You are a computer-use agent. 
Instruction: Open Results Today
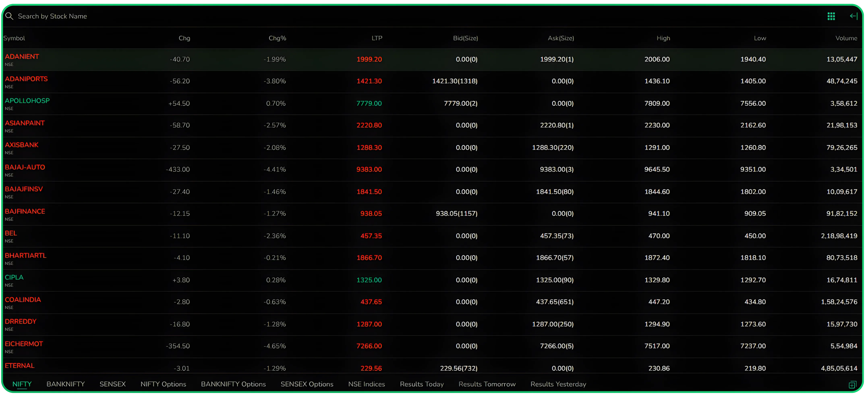pos(422,384)
